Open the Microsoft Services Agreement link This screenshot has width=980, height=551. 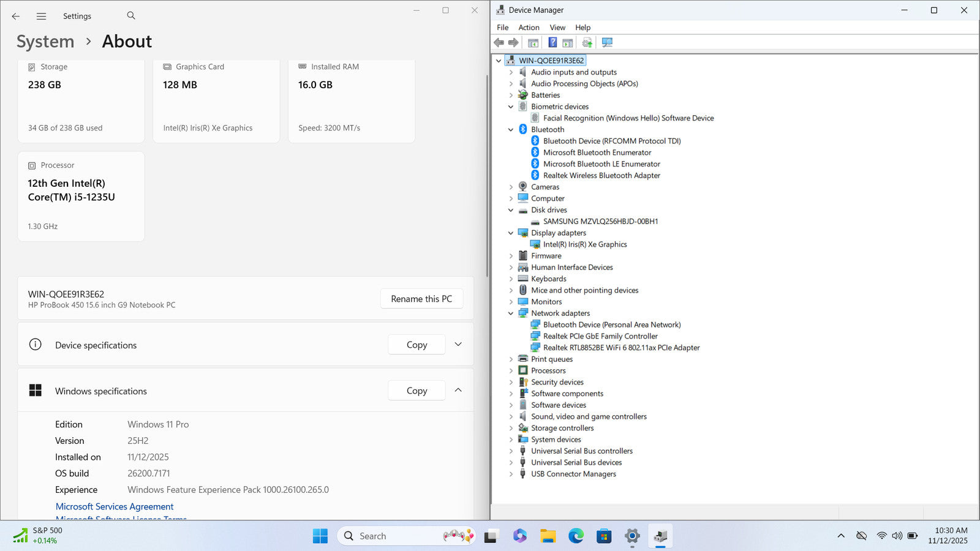pos(115,506)
